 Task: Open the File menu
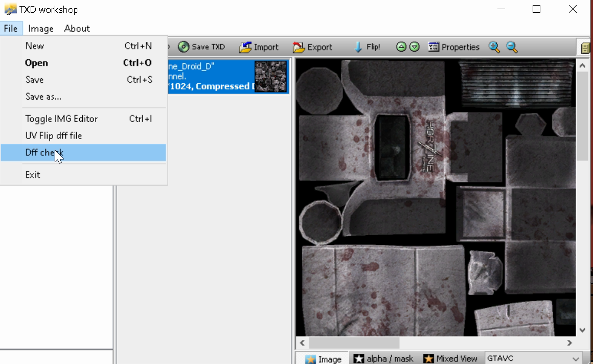coord(11,29)
